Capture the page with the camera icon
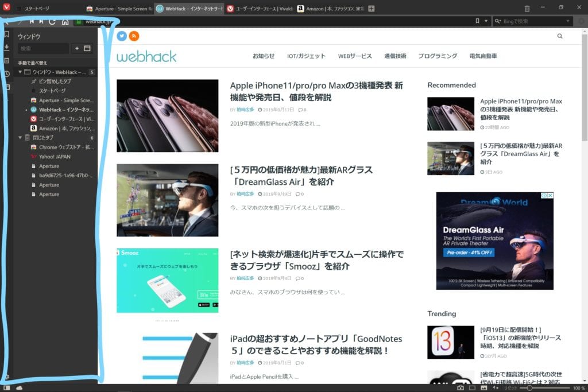588x392 pixels. pyautogui.click(x=460, y=388)
